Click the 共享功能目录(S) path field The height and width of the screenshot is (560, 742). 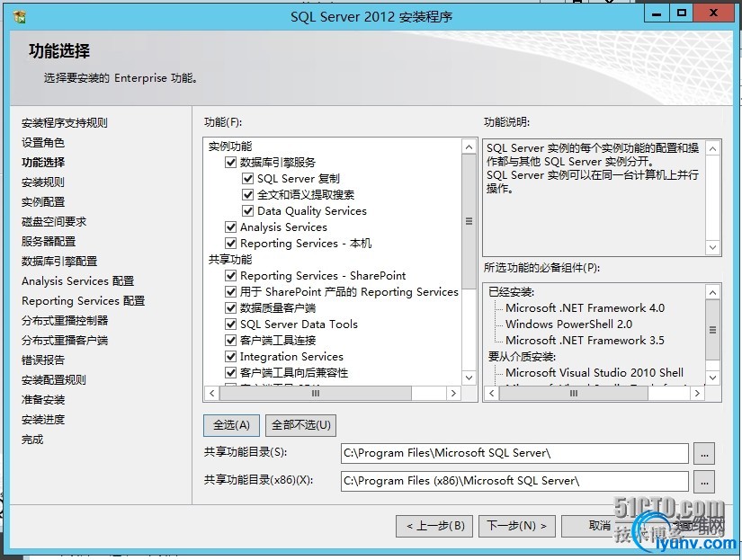point(514,454)
